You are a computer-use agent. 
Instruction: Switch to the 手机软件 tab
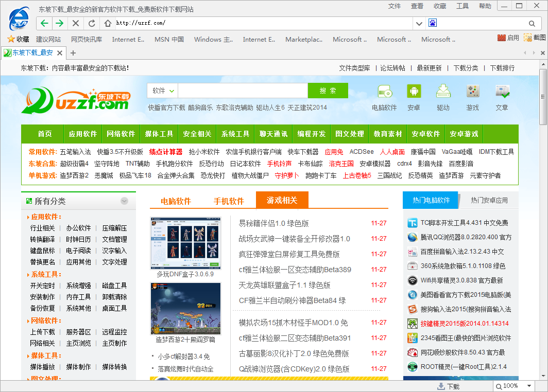pos(229,201)
